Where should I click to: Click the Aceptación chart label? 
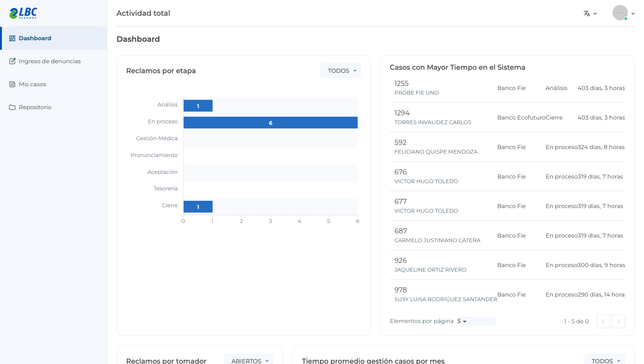pyautogui.click(x=163, y=172)
